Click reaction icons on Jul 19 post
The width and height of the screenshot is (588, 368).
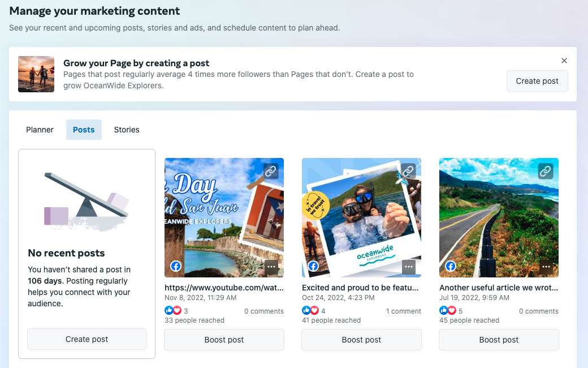click(x=448, y=311)
